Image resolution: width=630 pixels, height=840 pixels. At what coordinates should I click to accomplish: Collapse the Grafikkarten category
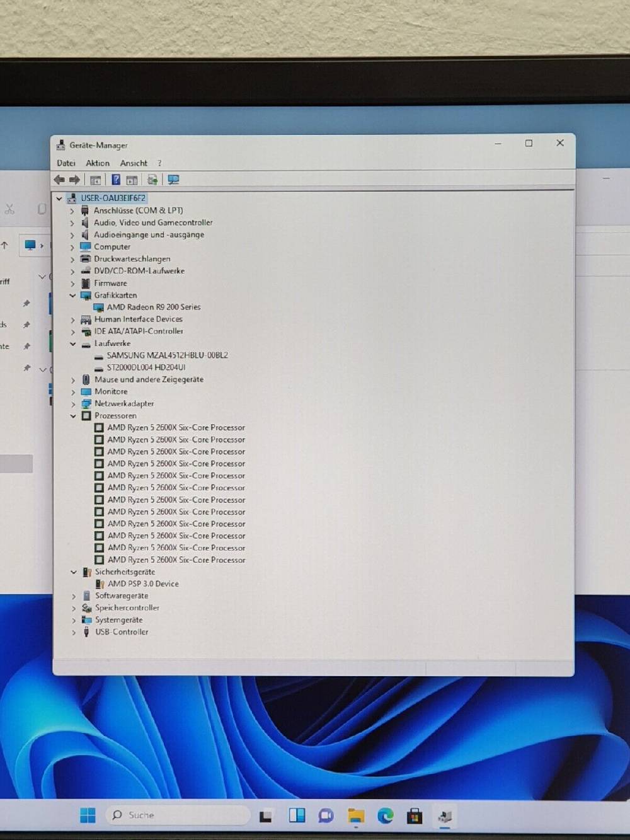[x=72, y=295]
